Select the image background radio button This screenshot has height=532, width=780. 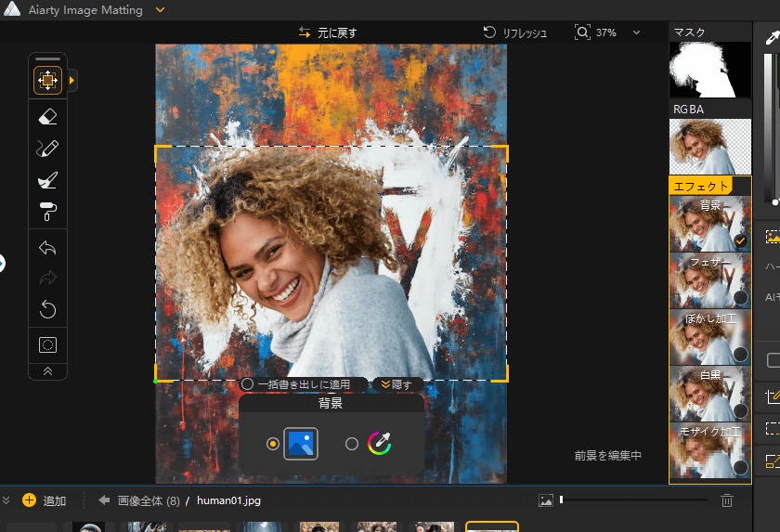pos(272,444)
